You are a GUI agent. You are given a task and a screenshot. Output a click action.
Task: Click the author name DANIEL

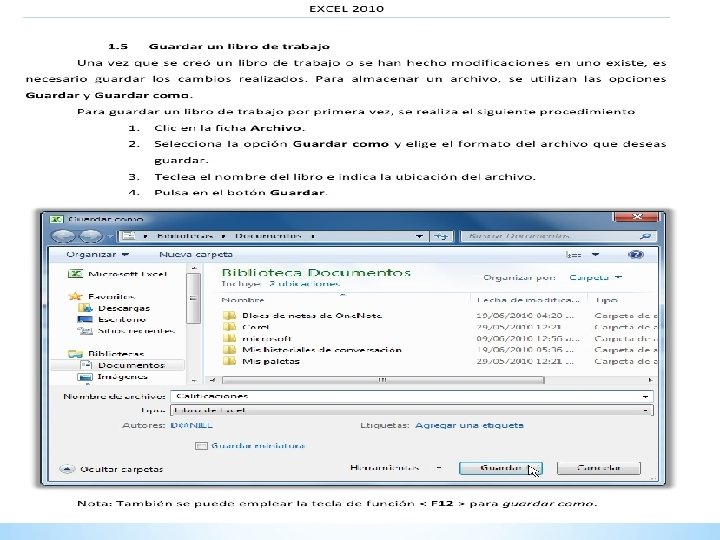pyautogui.click(x=191, y=425)
